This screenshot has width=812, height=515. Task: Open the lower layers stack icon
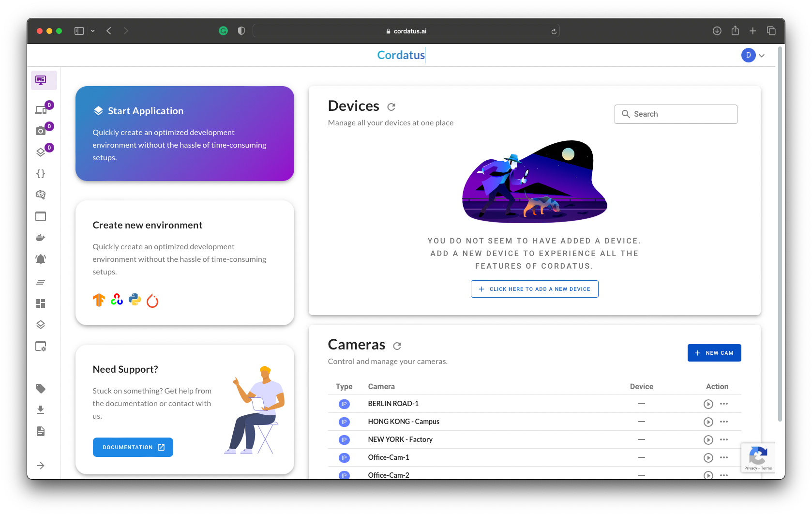point(41,324)
